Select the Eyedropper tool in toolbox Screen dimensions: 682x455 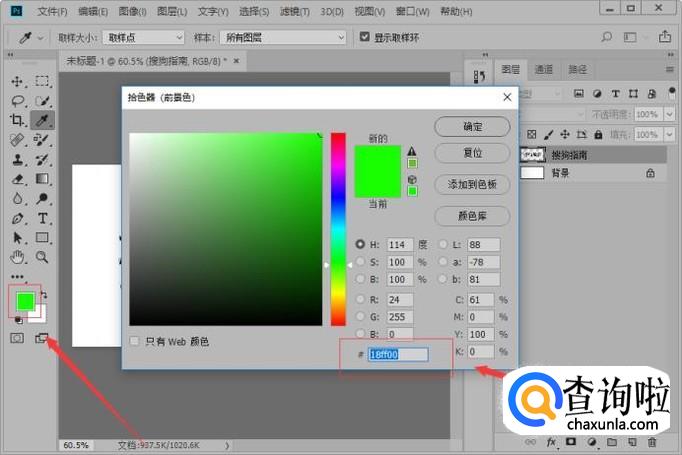click(42, 120)
